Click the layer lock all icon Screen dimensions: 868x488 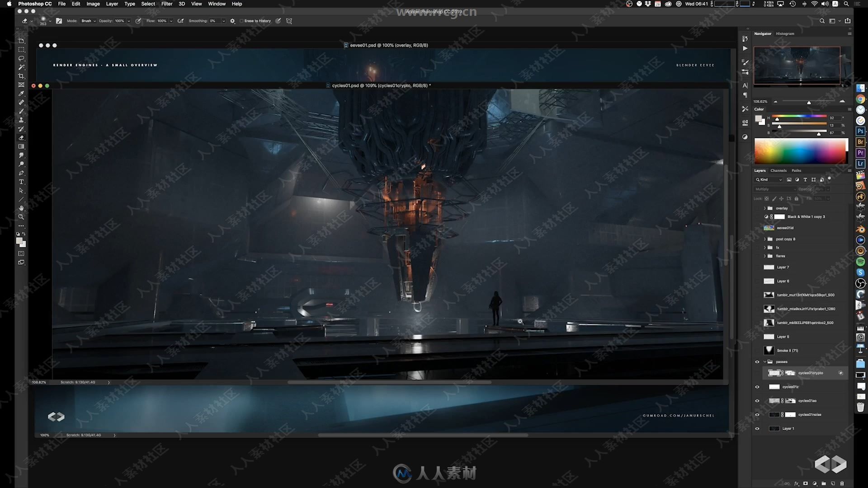point(797,198)
